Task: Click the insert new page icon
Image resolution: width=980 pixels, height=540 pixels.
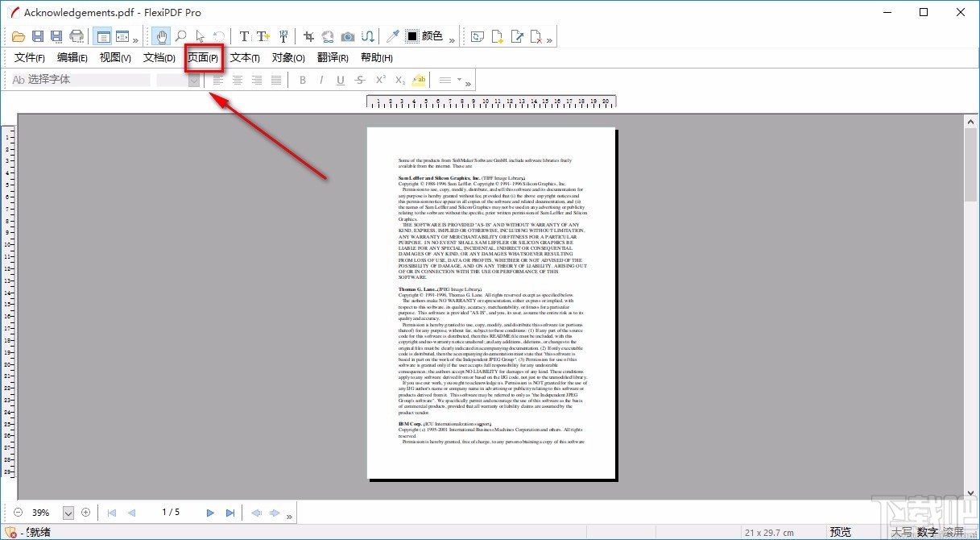Action: [498, 36]
